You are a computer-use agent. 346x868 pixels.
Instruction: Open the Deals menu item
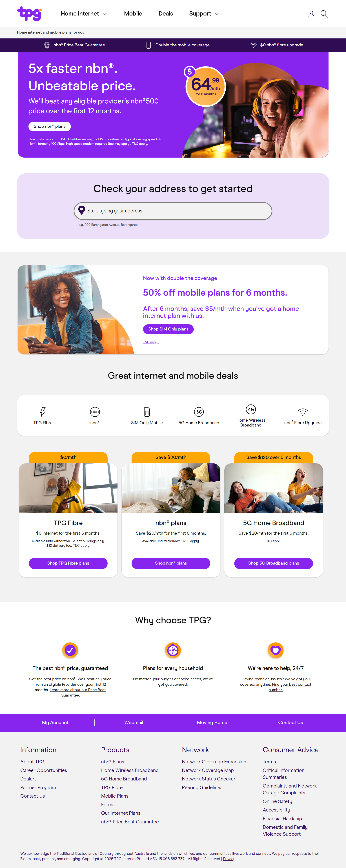click(166, 14)
